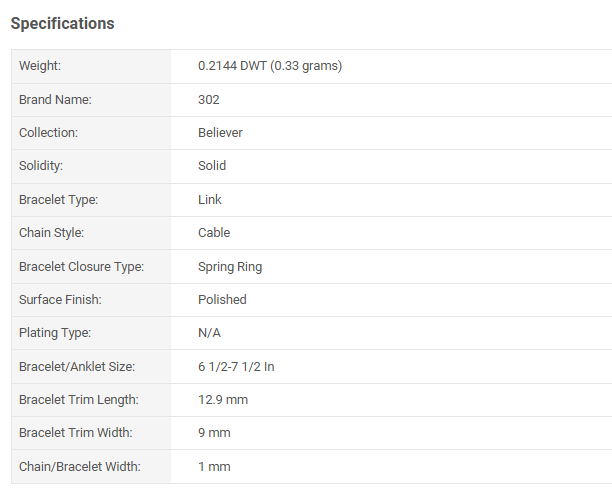
Task: Select the Polished finish value
Action: (222, 299)
